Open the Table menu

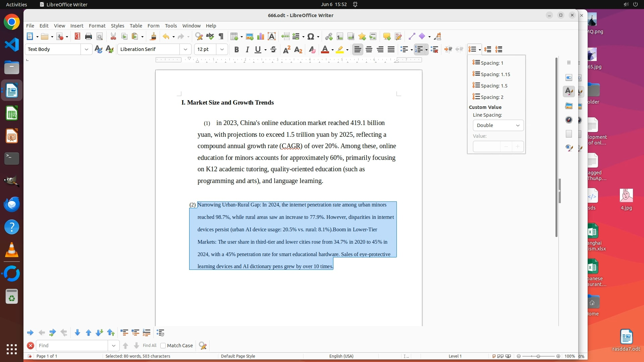136,26
